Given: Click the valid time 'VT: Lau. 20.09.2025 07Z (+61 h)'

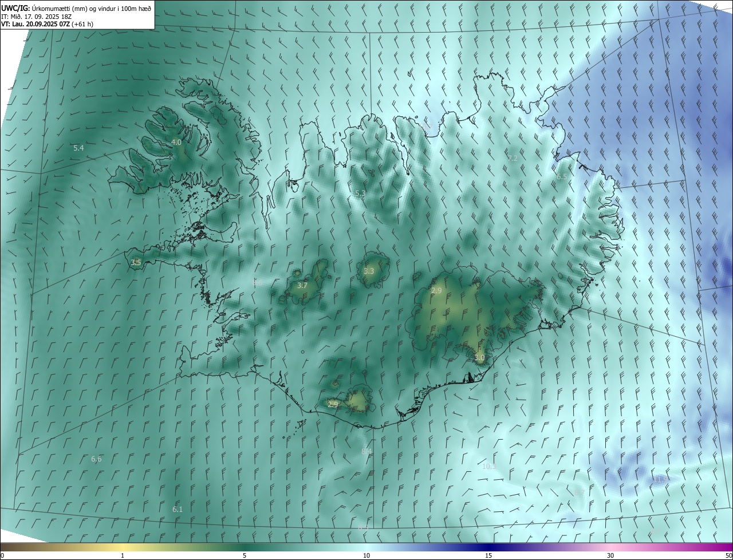Looking at the screenshot, I should click(48, 24).
